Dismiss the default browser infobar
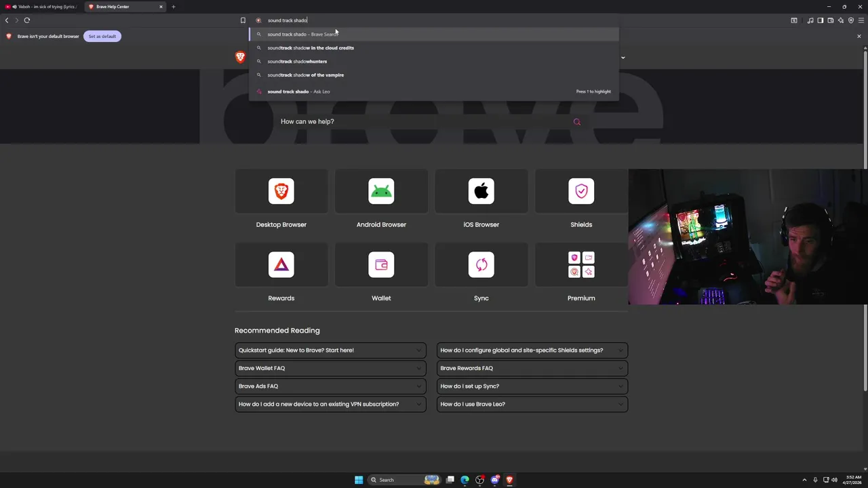This screenshot has width=868, height=488. [859, 36]
